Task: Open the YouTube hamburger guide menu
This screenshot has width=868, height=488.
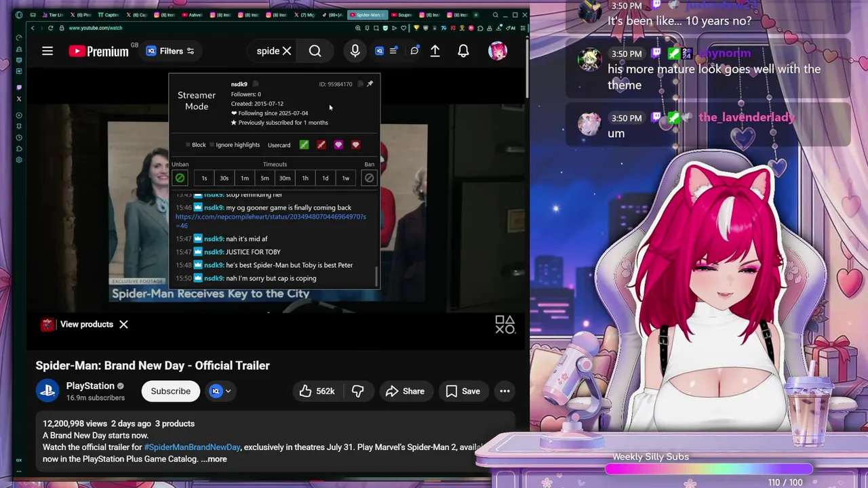Action: [47, 51]
